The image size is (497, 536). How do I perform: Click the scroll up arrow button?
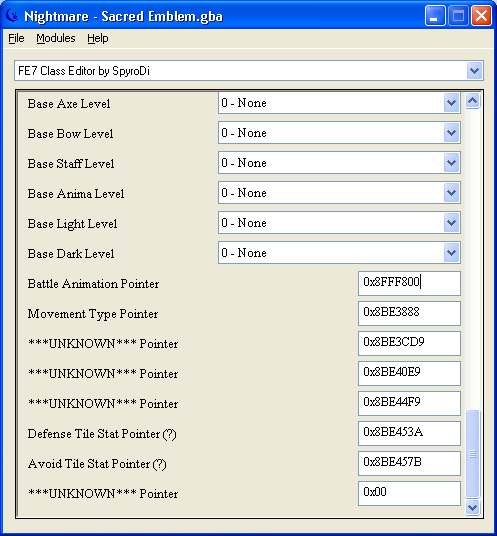click(x=472, y=101)
